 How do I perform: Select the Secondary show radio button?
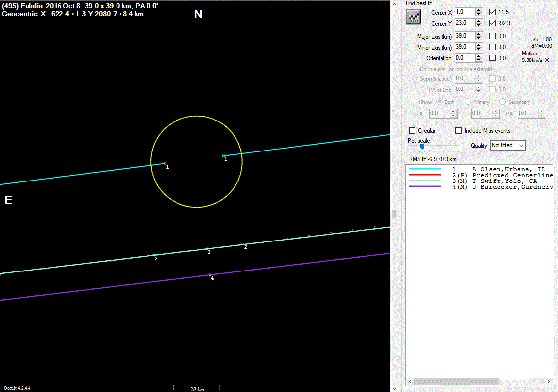502,102
